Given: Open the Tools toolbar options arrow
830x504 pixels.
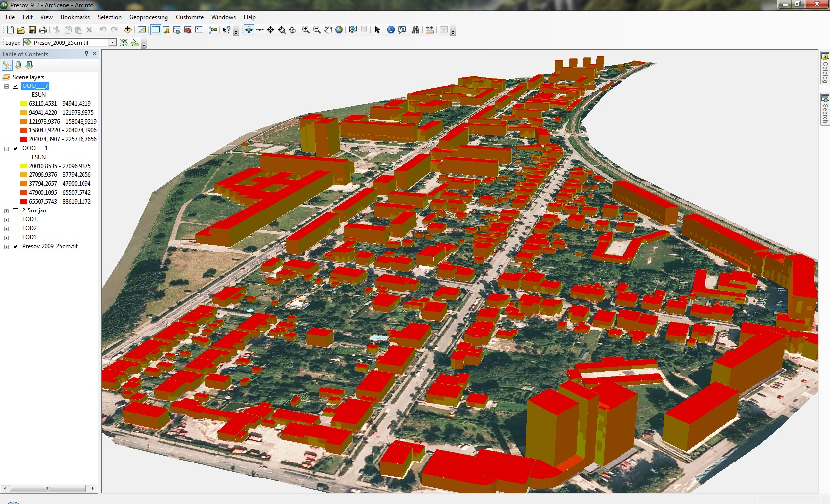Looking at the screenshot, I should [x=453, y=31].
